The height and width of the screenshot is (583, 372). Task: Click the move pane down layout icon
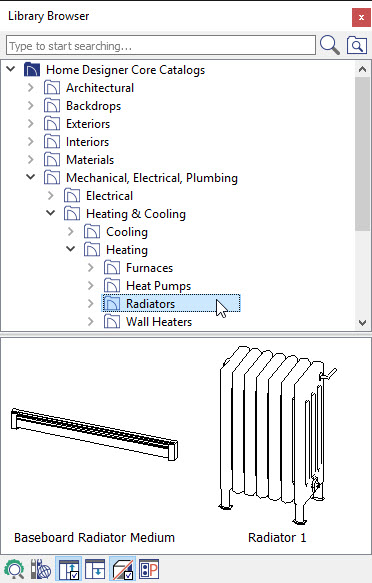pyautogui.click(x=95, y=569)
